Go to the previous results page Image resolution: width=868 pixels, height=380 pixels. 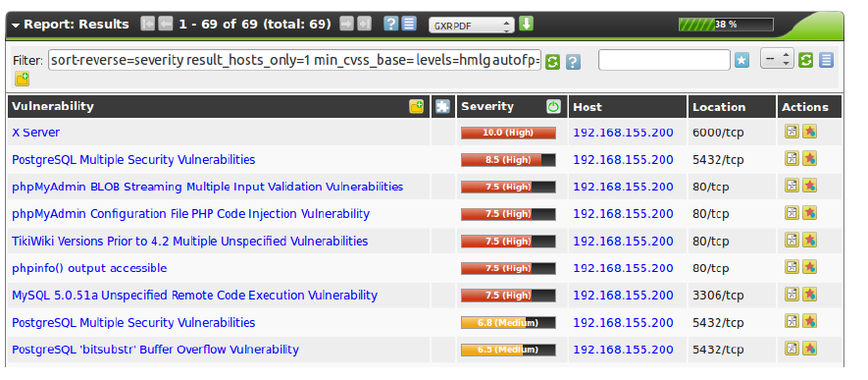[x=165, y=24]
